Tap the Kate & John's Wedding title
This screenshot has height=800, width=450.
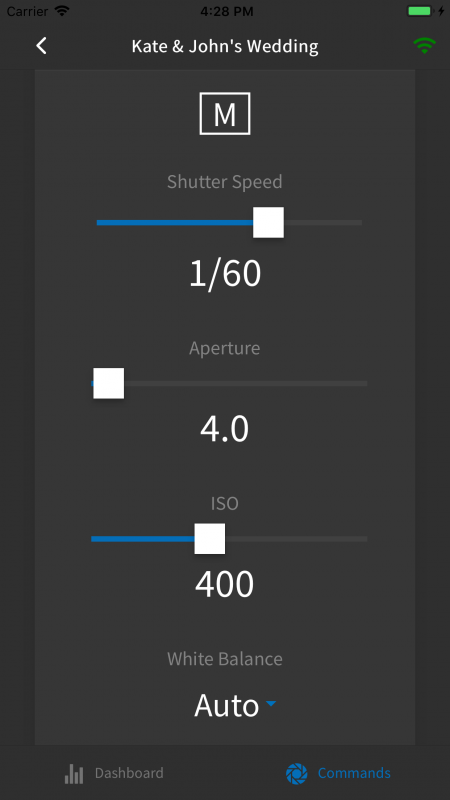pos(225,46)
